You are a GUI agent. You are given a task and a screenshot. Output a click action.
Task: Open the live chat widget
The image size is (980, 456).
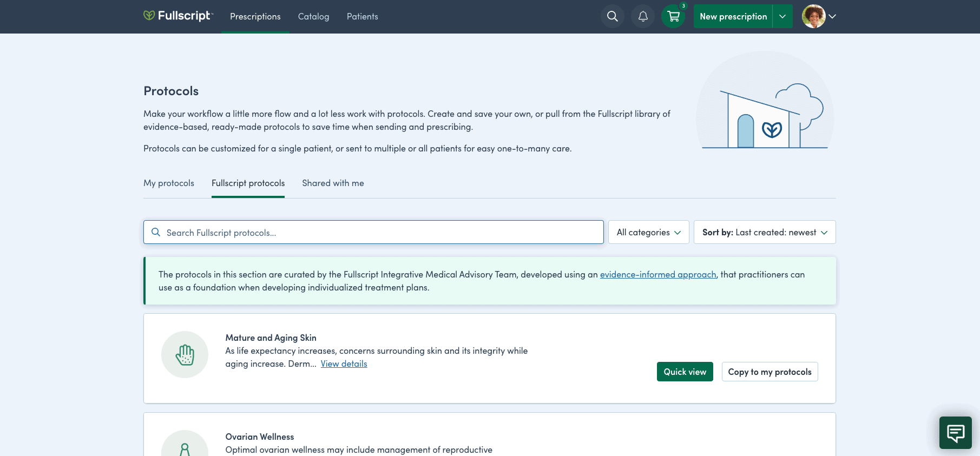(956, 433)
